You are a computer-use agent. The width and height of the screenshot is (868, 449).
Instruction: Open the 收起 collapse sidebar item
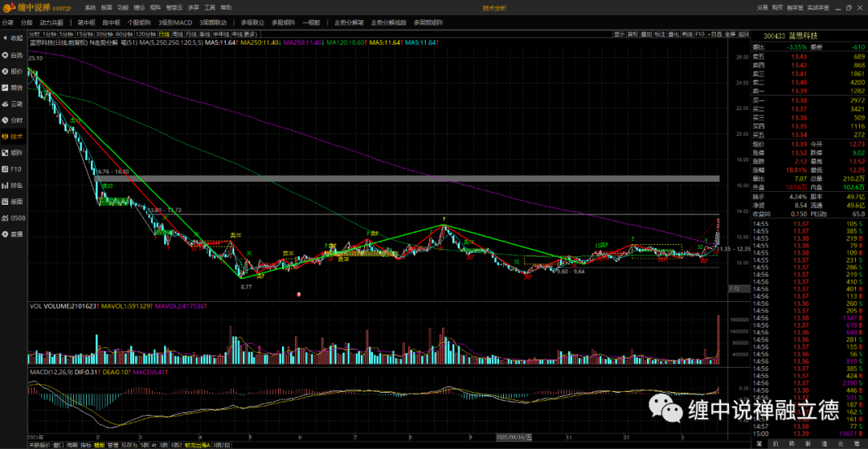click(x=14, y=39)
